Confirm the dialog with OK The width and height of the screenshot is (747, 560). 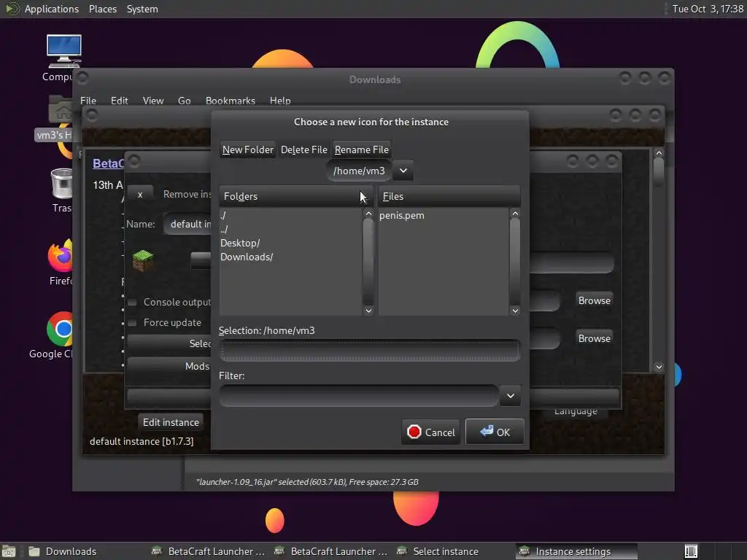495,432
